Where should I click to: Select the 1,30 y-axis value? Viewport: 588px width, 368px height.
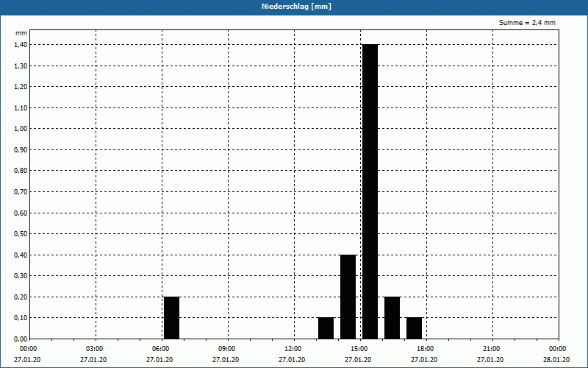point(21,66)
